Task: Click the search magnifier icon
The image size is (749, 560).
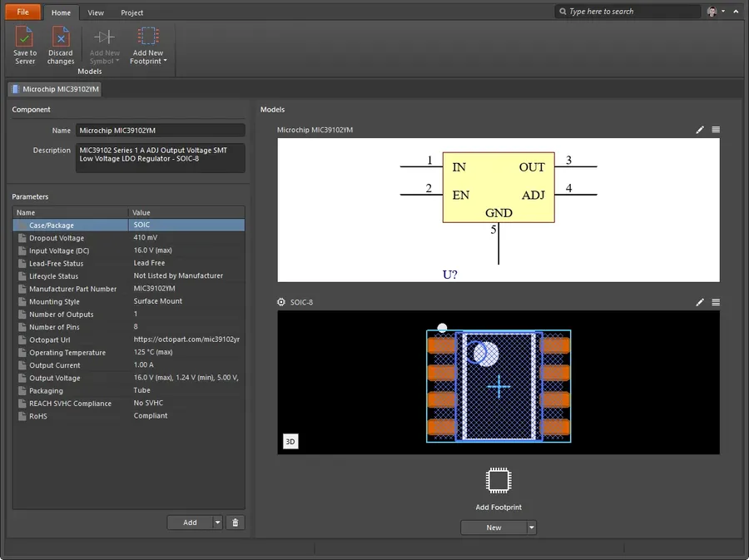Action: pos(563,12)
